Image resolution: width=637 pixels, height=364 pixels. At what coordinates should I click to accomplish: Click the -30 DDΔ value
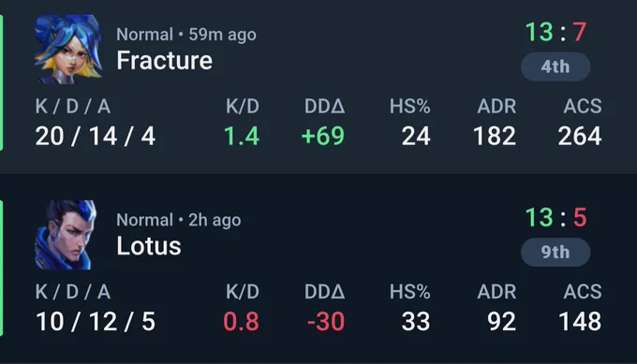coord(326,321)
